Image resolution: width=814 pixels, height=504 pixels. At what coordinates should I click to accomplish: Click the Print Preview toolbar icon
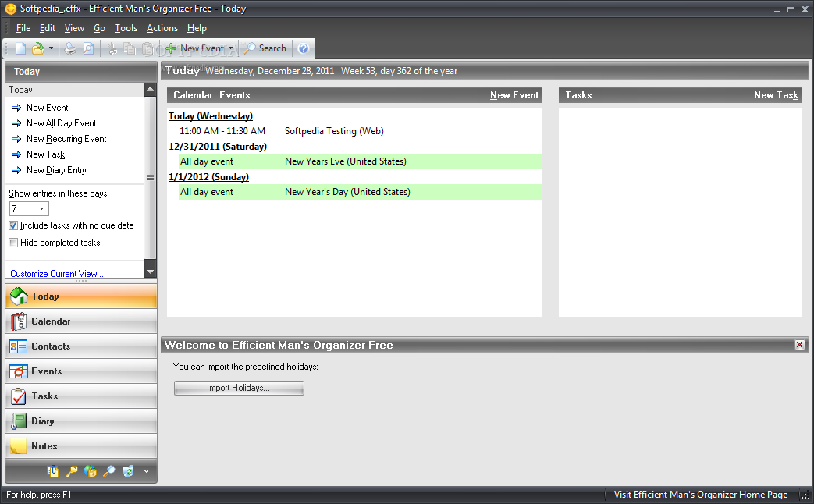point(89,48)
